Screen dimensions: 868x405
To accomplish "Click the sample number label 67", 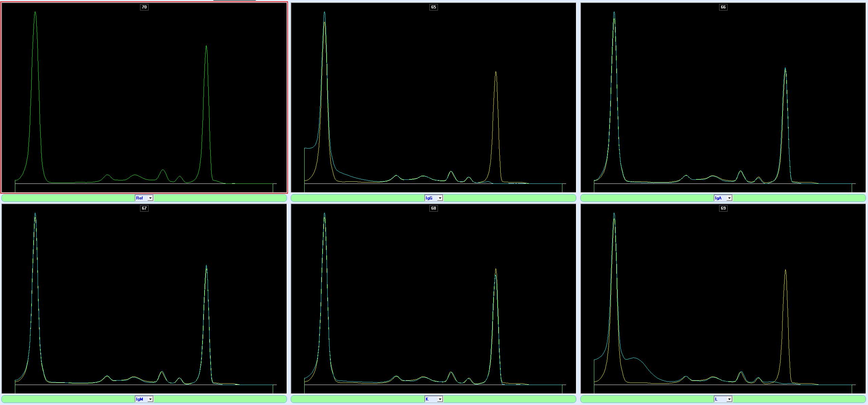I will click(x=144, y=208).
